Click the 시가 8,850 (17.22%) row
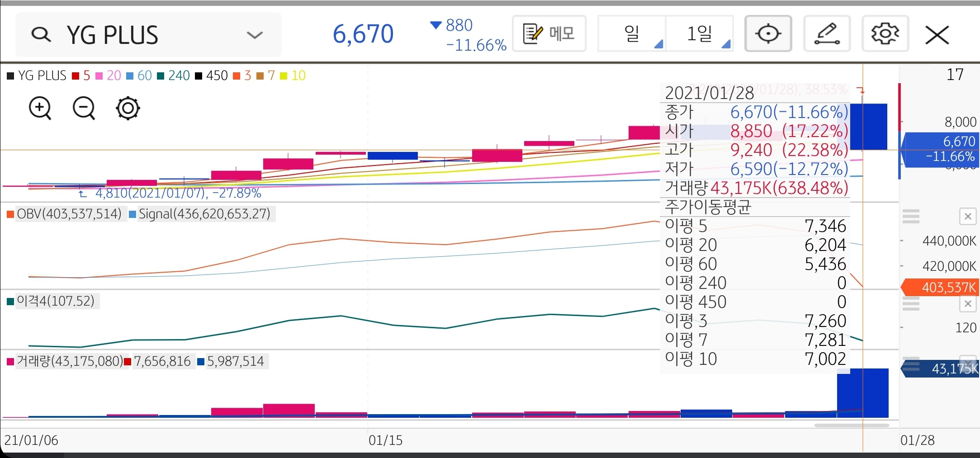This screenshot has width=980, height=458. click(756, 131)
